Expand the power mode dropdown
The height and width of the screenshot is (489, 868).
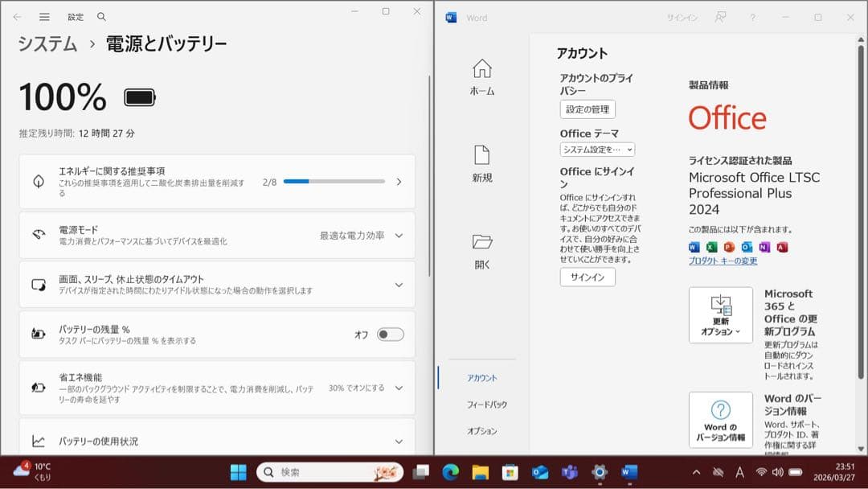pyautogui.click(x=399, y=236)
